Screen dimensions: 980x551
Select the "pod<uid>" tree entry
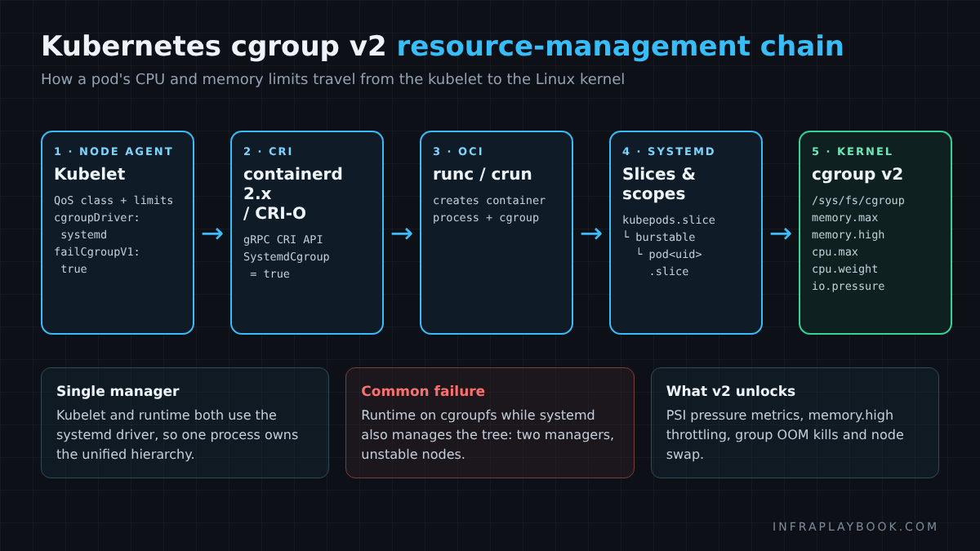675,254
